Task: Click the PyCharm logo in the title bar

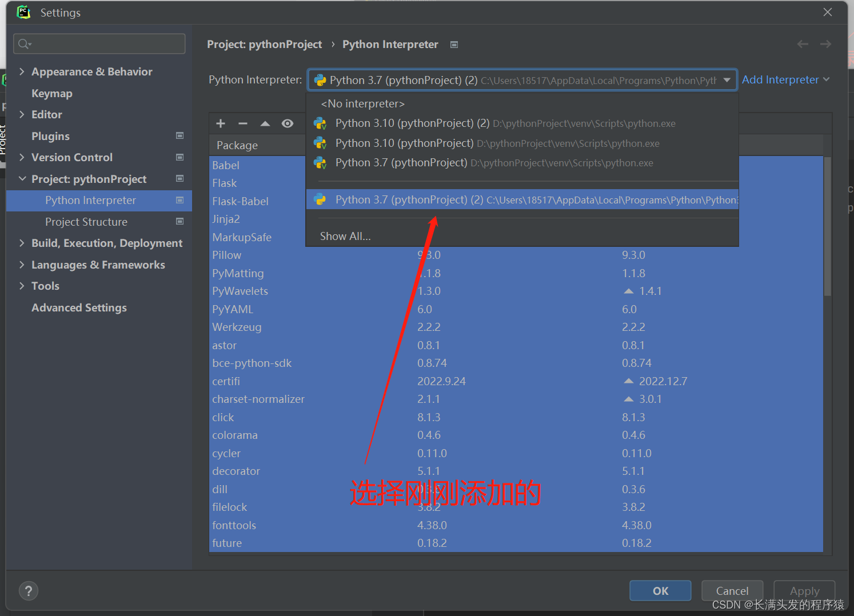Action: click(x=23, y=12)
